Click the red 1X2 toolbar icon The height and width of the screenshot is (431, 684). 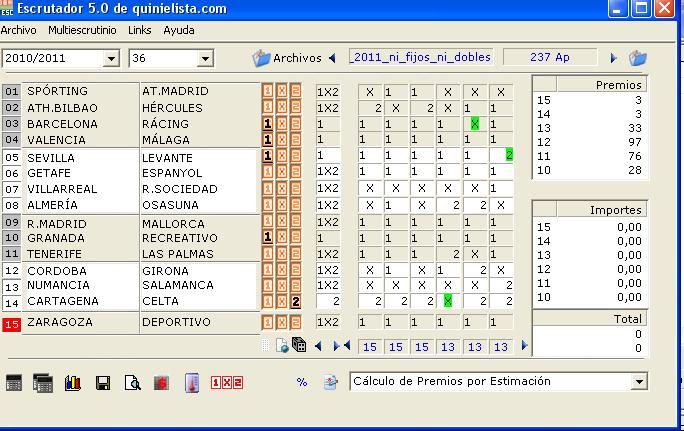pos(227,383)
